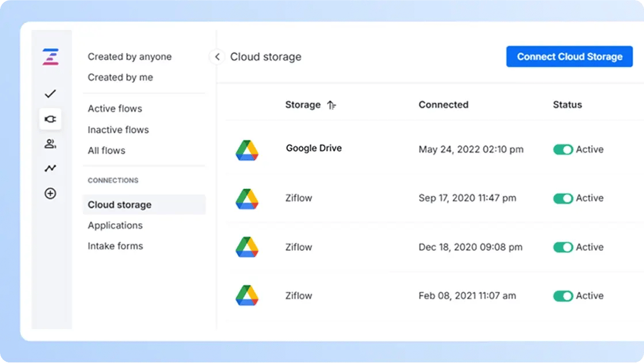644x363 pixels.
Task: Disable the Active toggle for Google Drive
Action: pos(563,149)
